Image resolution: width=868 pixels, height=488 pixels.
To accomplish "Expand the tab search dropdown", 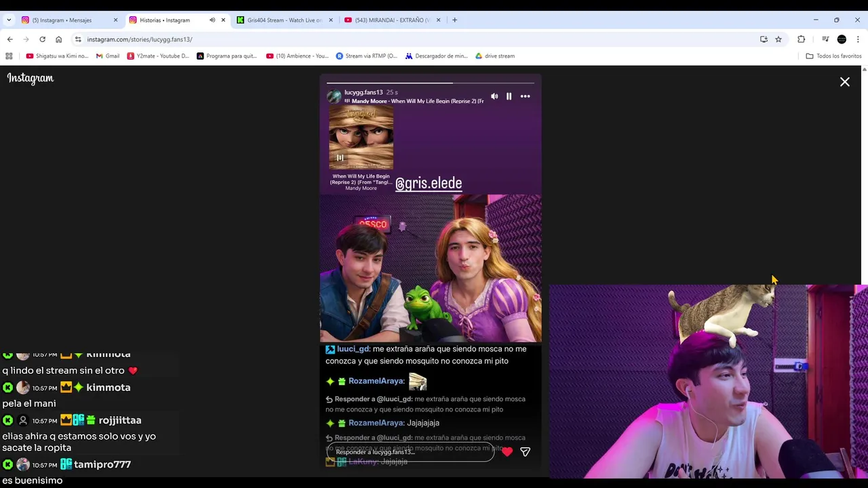I will 9,20.
